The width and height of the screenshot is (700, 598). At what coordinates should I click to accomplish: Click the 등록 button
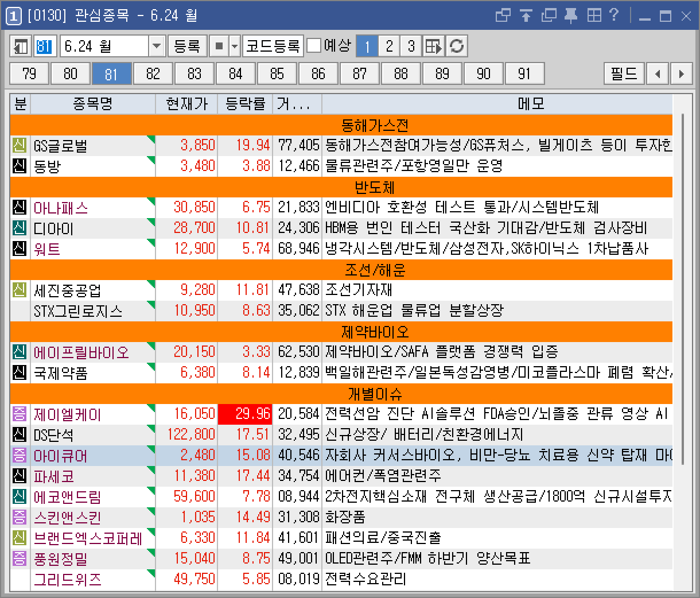(x=186, y=46)
